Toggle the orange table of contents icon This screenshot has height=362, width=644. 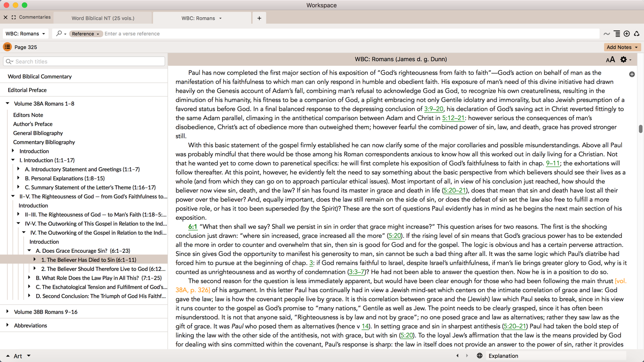(7, 47)
